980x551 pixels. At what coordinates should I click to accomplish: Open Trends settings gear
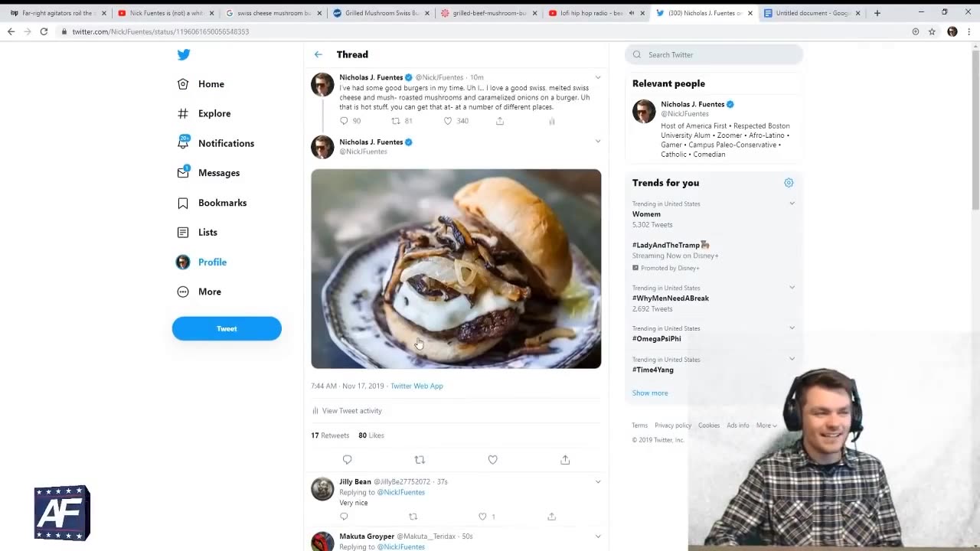click(x=789, y=183)
